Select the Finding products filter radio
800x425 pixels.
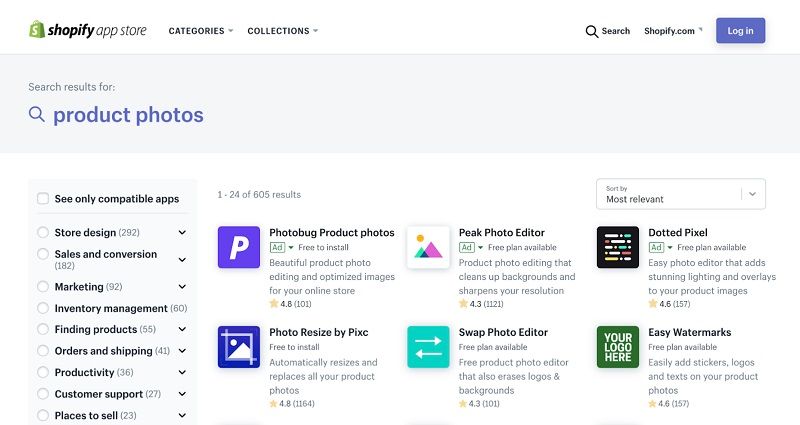pyautogui.click(x=43, y=329)
